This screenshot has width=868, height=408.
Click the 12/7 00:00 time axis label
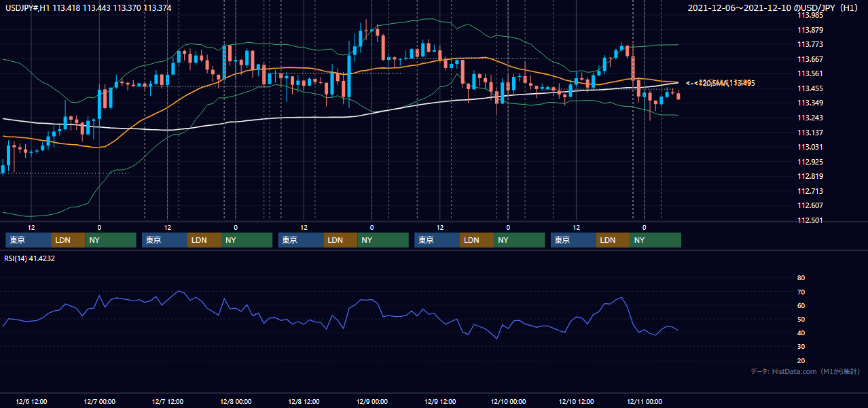(x=100, y=401)
